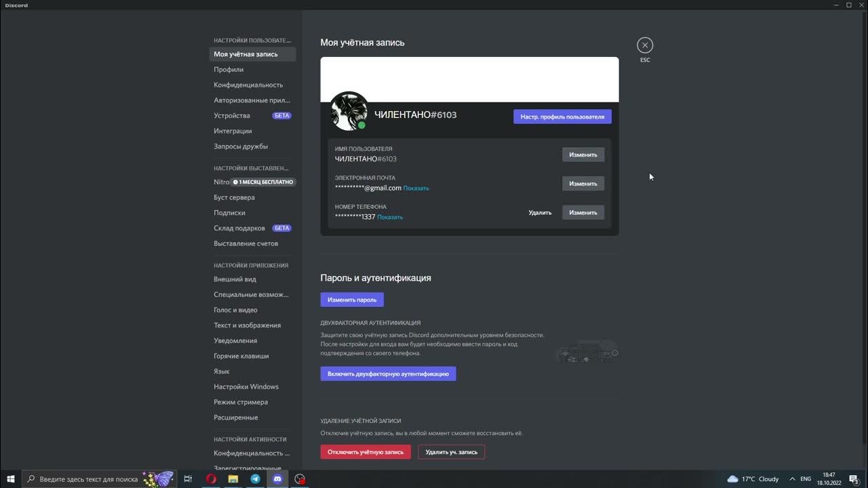The image size is (868, 488).
Task: Click the Discord taskbar icon
Action: pyautogui.click(x=277, y=479)
